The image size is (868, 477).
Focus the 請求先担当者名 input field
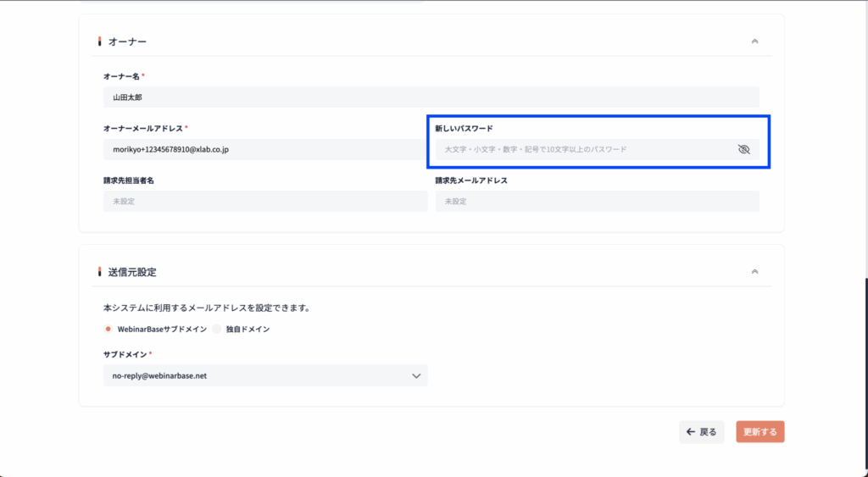click(x=264, y=201)
